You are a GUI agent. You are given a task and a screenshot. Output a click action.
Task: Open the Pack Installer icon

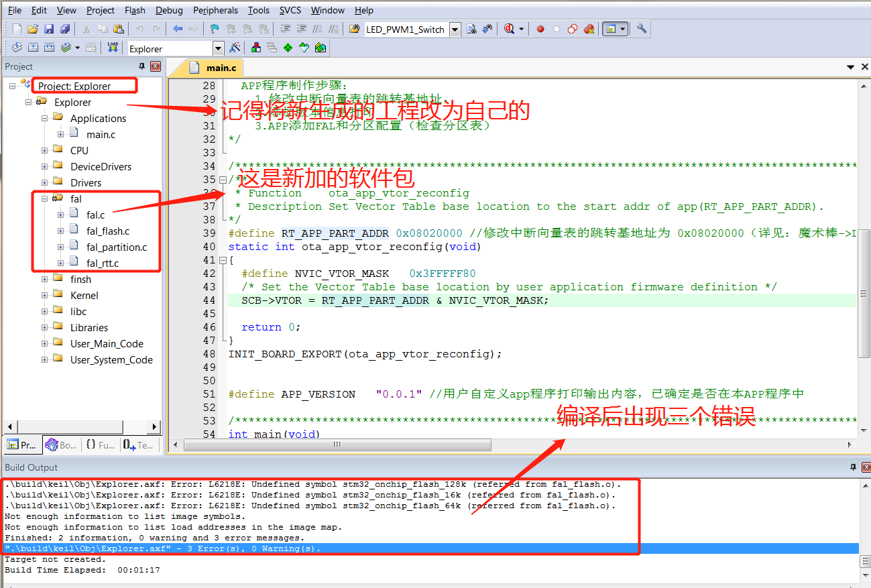pos(320,48)
